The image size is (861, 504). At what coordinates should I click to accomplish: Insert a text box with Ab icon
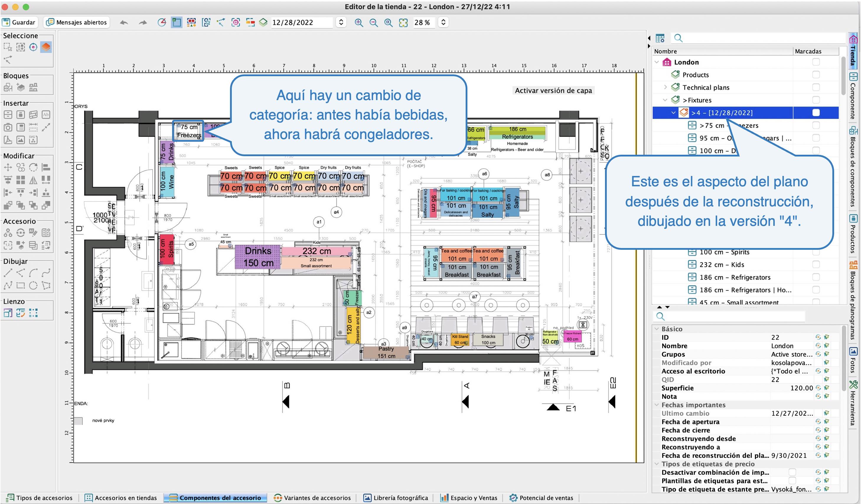pos(46,115)
